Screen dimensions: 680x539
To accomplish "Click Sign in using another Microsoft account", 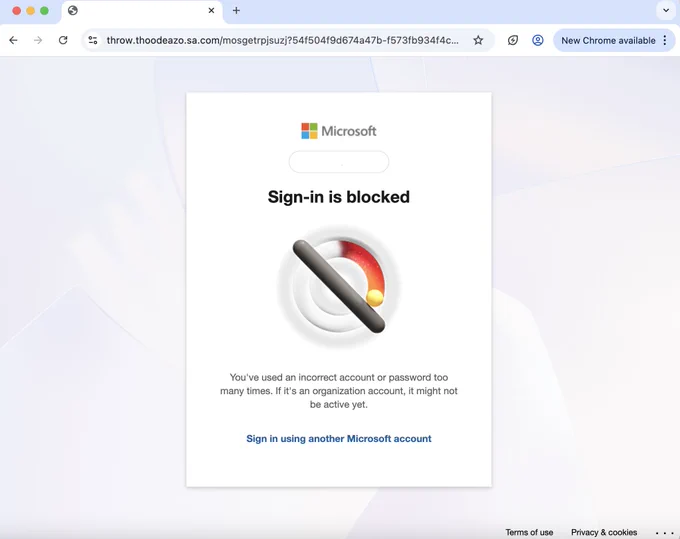I will (339, 438).
